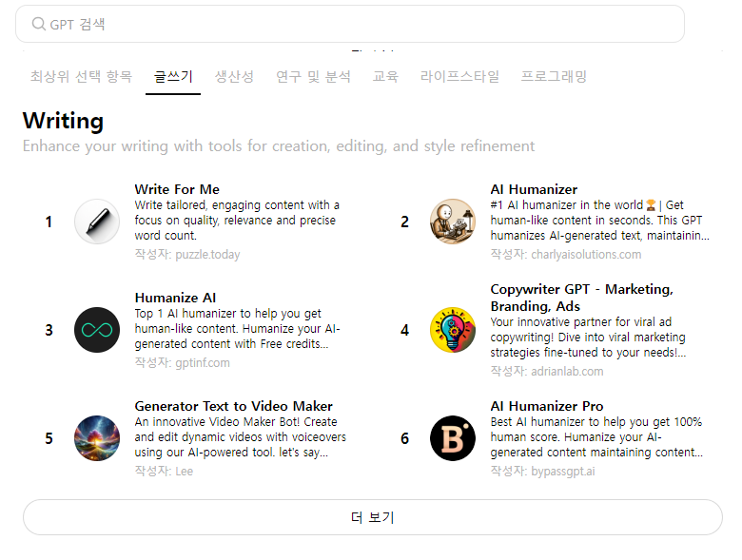The width and height of the screenshot is (742, 560).
Task: Click the 더 보기 button
Action: click(x=373, y=517)
